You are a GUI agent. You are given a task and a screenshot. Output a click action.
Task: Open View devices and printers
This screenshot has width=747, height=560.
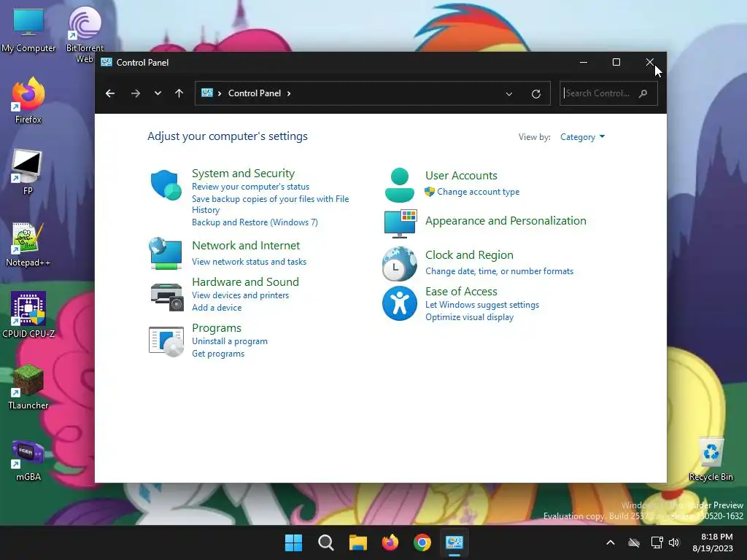[x=240, y=295]
